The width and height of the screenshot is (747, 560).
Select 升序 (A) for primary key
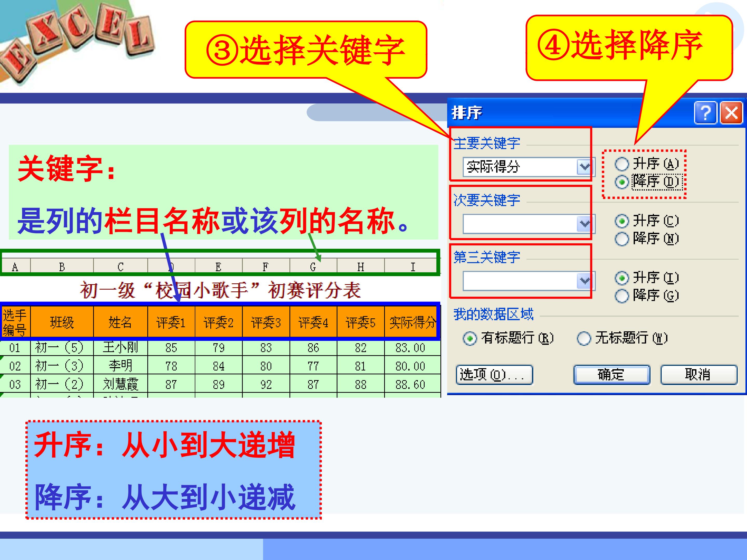click(622, 164)
